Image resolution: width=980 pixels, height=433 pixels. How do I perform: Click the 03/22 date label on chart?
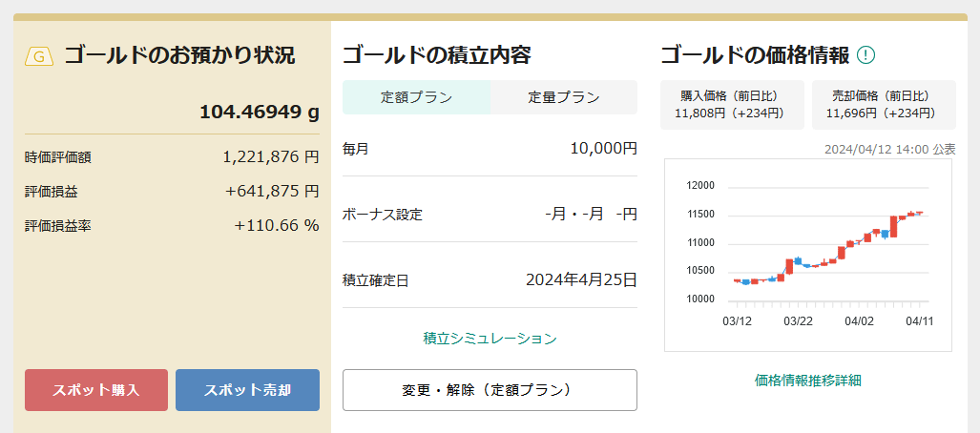pyautogui.click(x=798, y=321)
